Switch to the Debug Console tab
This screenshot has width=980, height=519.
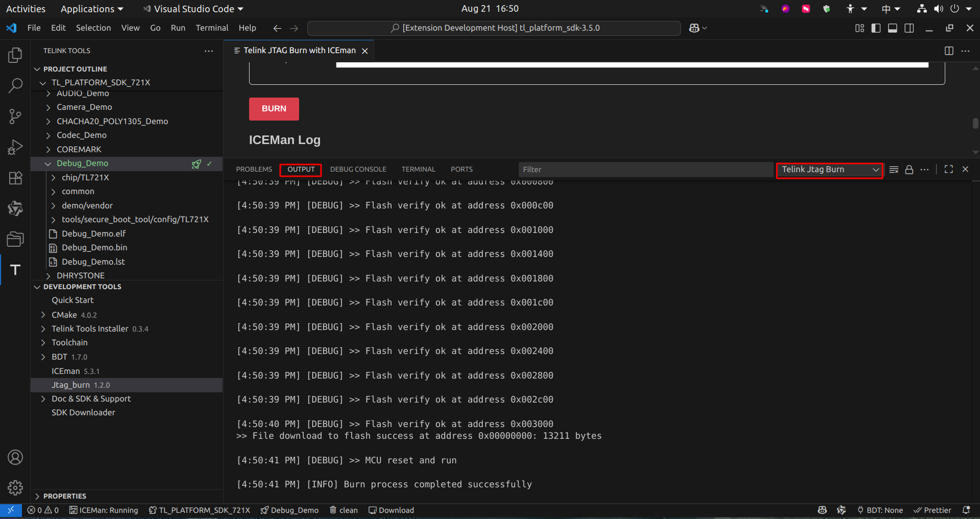click(358, 169)
